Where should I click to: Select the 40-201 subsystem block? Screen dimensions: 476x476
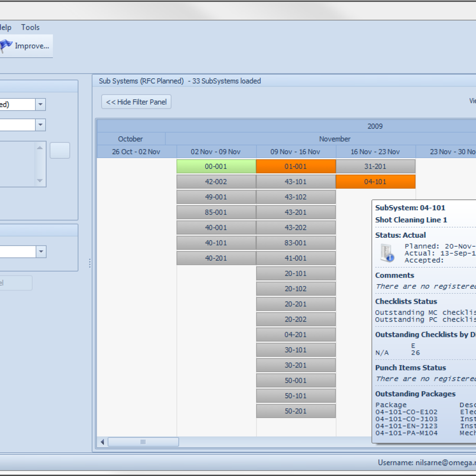(216, 258)
